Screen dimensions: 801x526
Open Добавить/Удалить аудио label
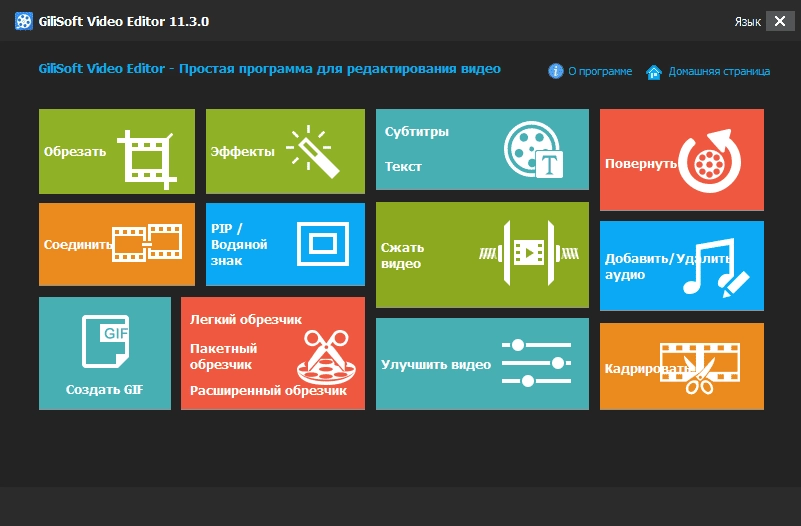pos(668,266)
